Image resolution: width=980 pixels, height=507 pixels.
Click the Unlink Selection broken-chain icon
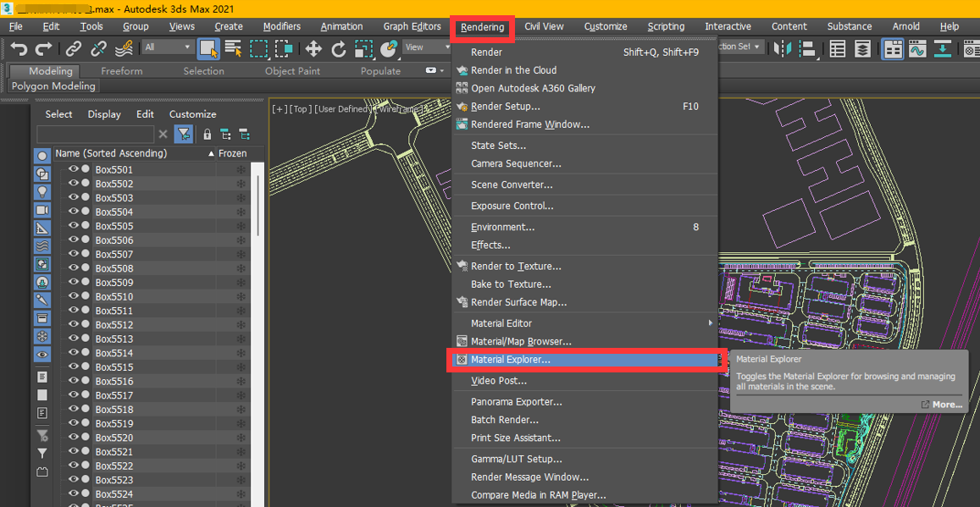click(99, 47)
